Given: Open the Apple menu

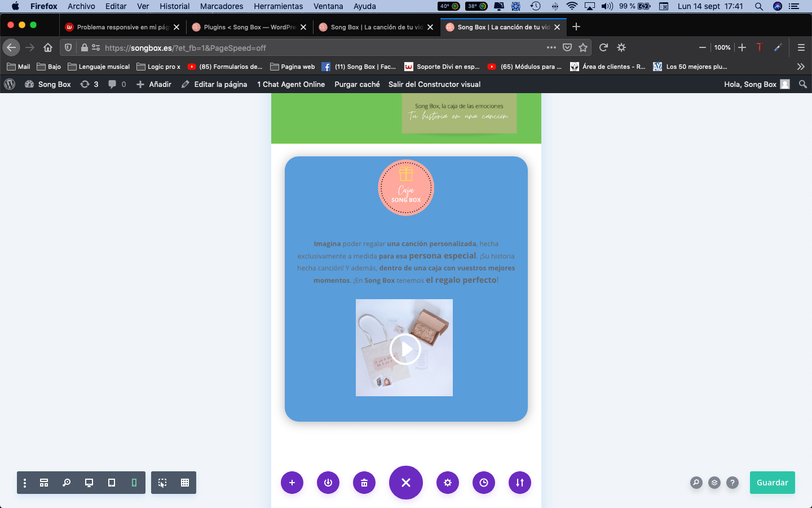Looking at the screenshot, I should pyautogui.click(x=15, y=6).
